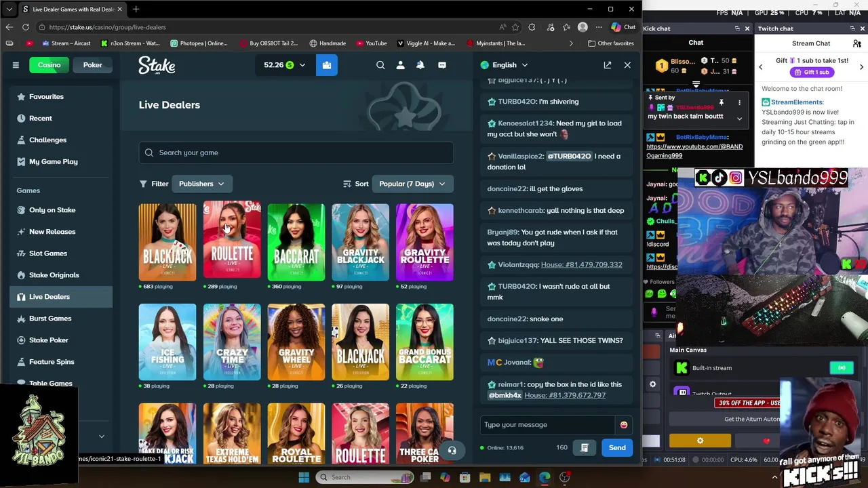Switch to Casino mode

(49, 65)
